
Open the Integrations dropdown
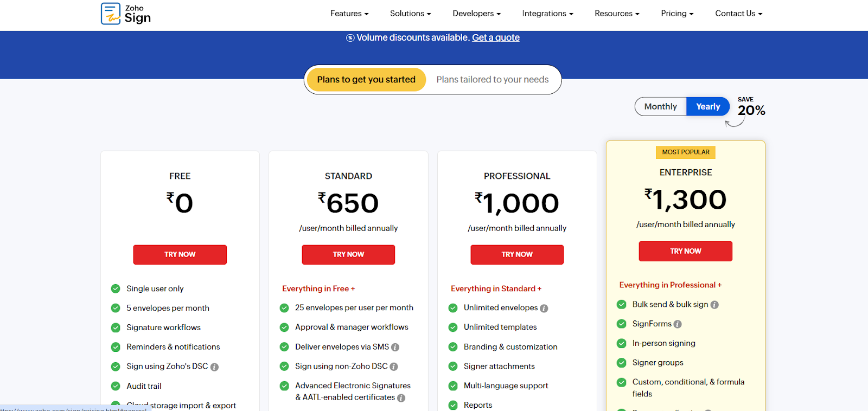pyautogui.click(x=547, y=14)
